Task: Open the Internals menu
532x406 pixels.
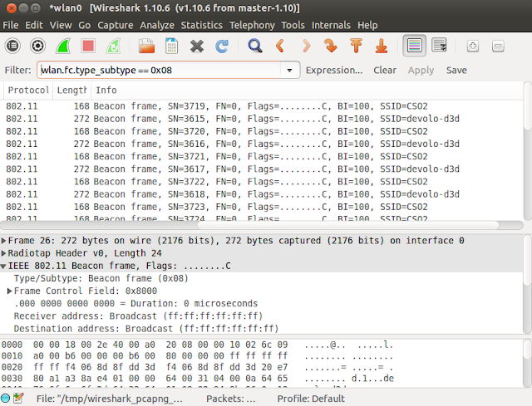Action: pyautogui.click(x=331, y=25)
